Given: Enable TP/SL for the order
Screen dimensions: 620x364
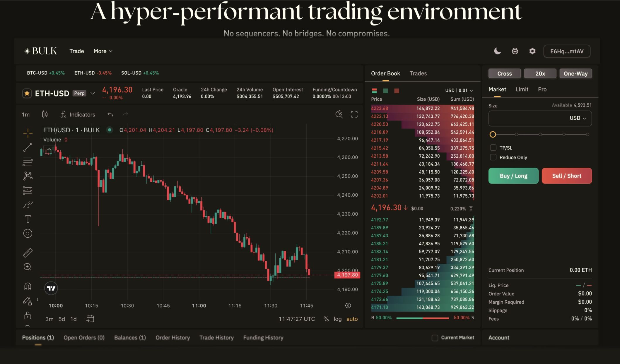Looking at the screenshot, I should (493, 148).
